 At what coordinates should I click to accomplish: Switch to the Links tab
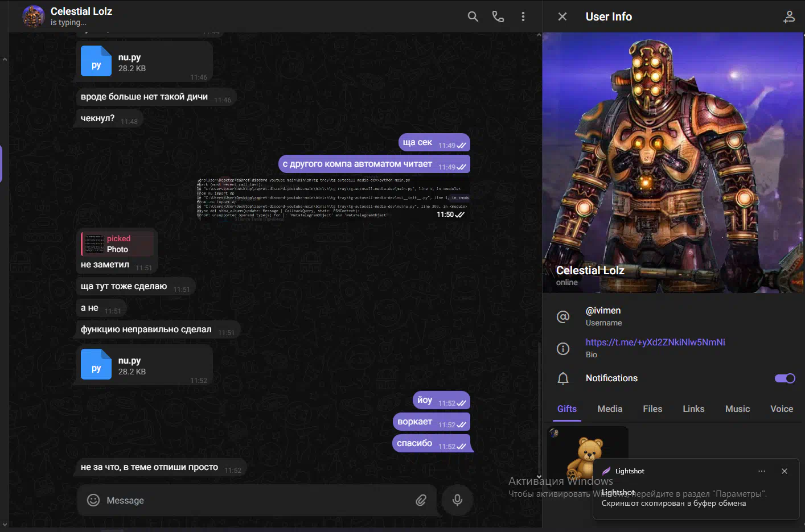point(693,409)
